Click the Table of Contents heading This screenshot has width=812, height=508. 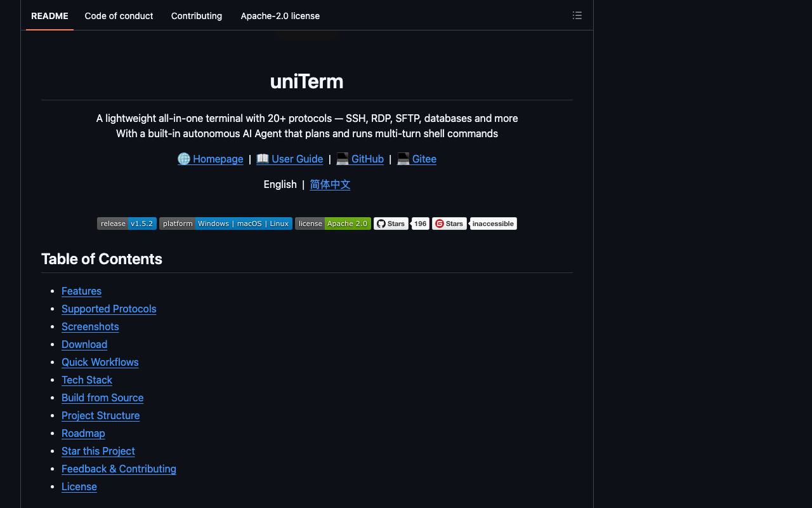pyautogui.click(x=101, y=259)
